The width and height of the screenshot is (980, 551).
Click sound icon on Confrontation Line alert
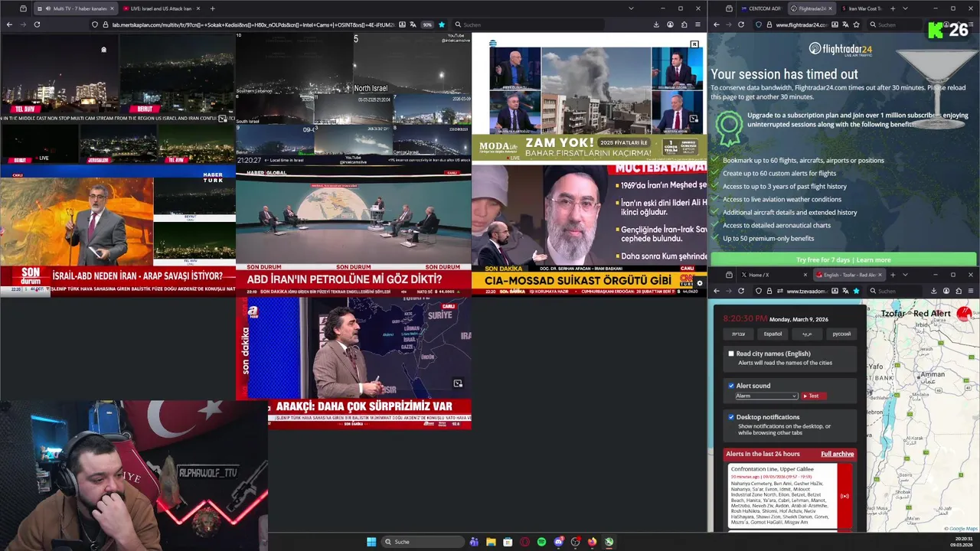pos(844,496)
